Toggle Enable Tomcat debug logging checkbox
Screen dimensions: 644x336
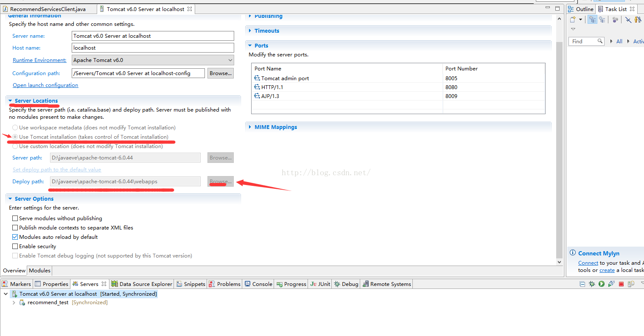point(15,255)
